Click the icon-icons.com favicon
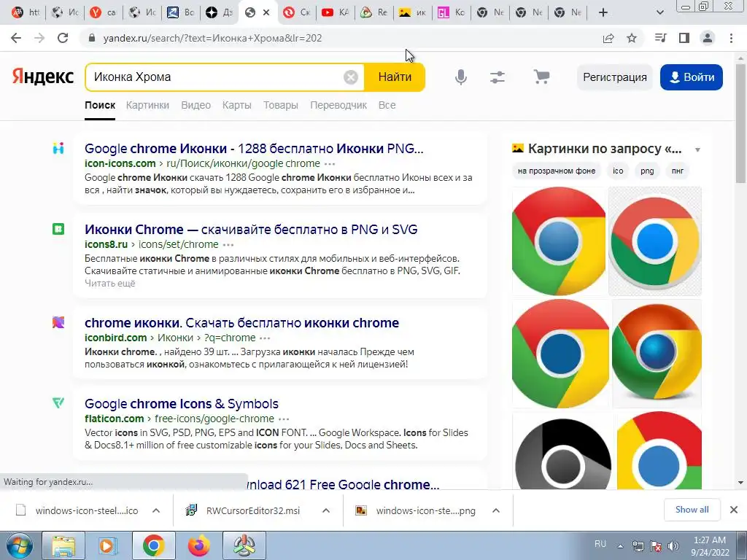The image size is (747, 560). point(58,148)
